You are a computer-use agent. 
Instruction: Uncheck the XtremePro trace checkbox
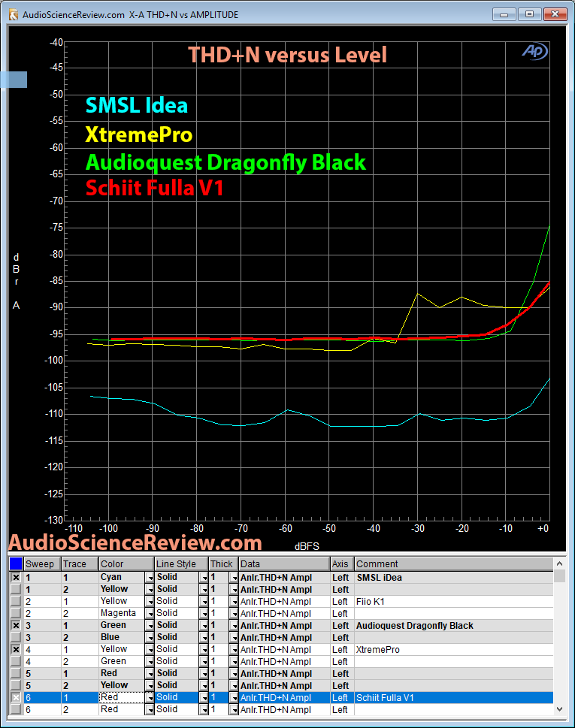(16, 650)
